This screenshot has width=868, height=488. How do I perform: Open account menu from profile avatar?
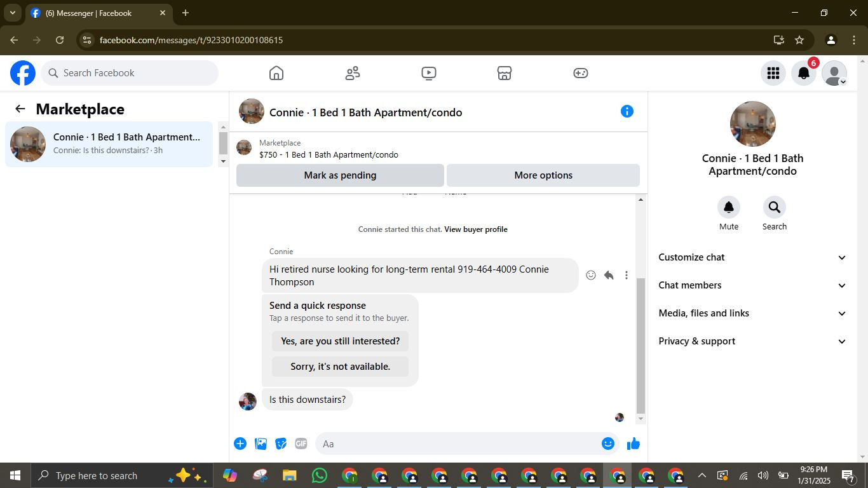(834, 73)
